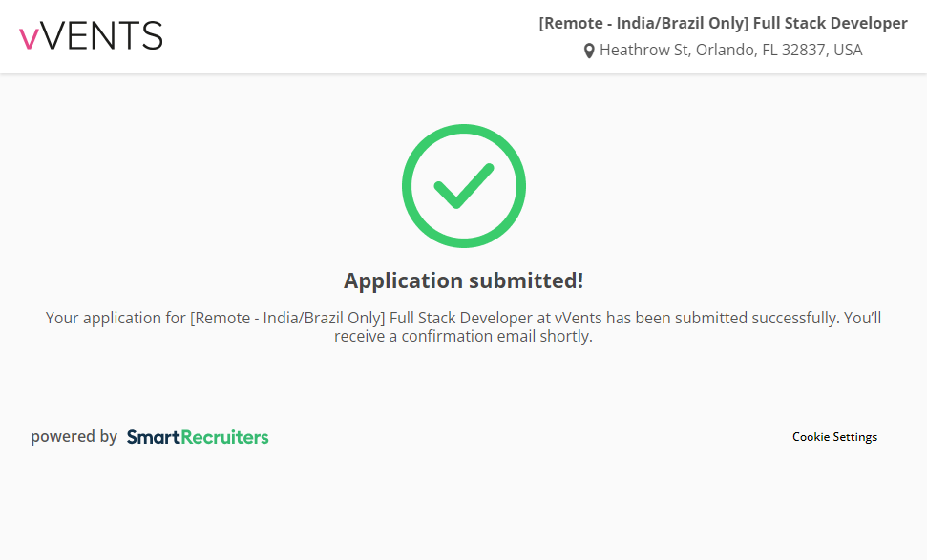This screenshot has height=560, width=927.
Task: Click "Your application for" at the message start
Action: [116, 317]
